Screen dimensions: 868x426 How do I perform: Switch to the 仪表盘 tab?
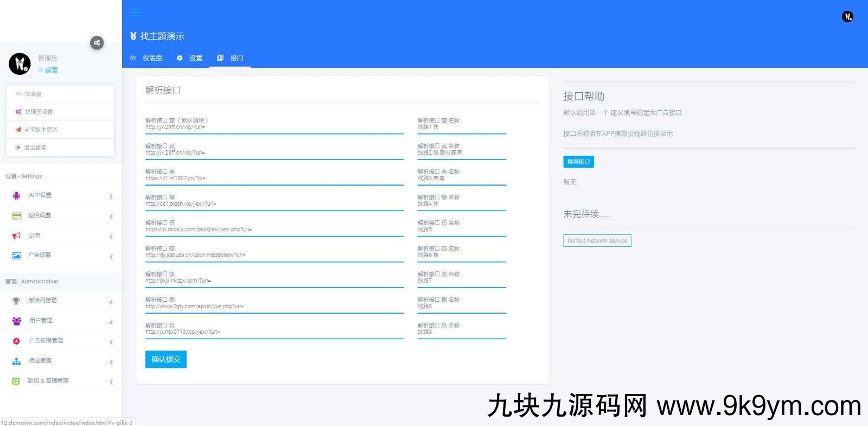click(x=146, y=58)
